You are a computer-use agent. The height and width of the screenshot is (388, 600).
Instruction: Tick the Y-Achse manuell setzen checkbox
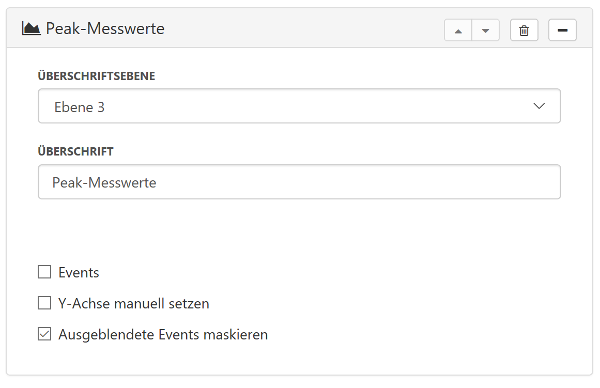pyautogui.click(x=44, y=303)
